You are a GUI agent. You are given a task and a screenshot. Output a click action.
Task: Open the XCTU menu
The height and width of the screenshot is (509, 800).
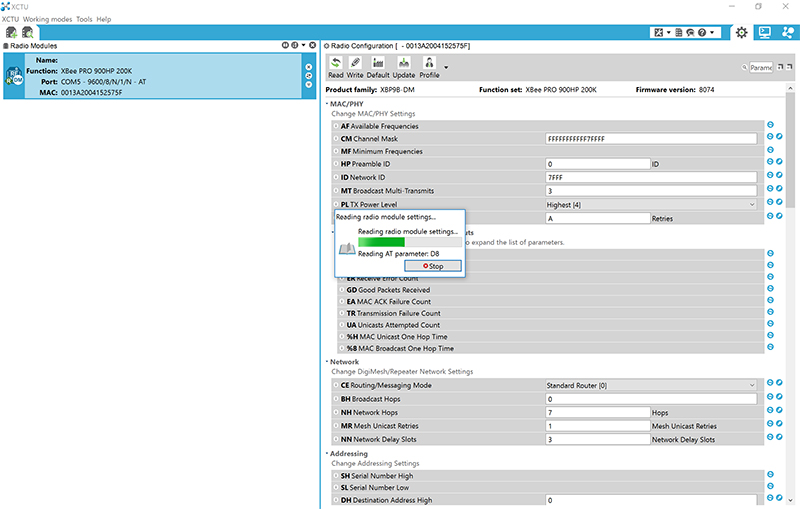click(10, 19)
